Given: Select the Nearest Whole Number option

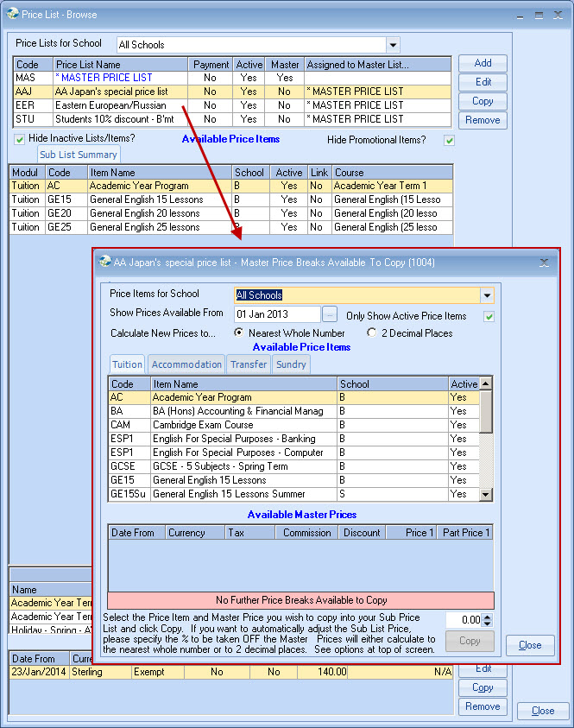Looking at the screenshot, I should click(x=239, y=332).
